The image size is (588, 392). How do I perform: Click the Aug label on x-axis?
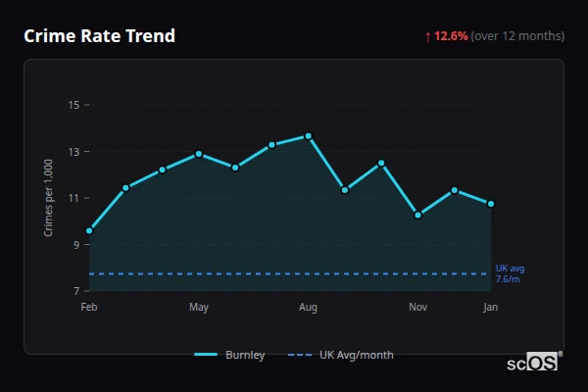(x=308, y=308)
